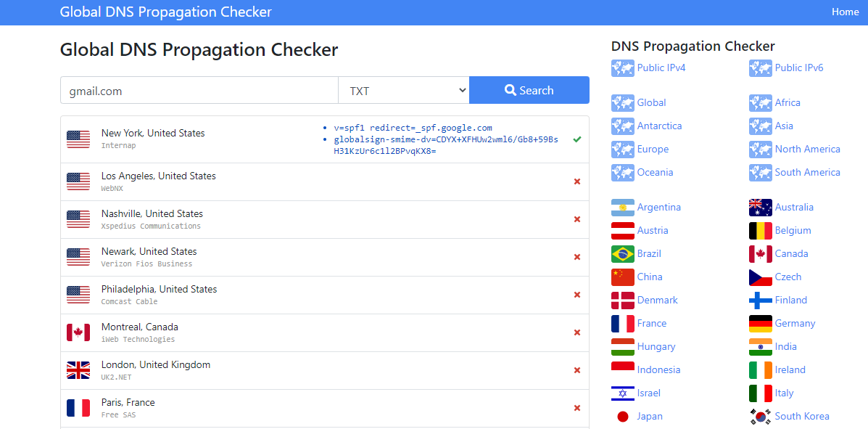
Task: Open the Home menu item
Action: click(845, 12)
